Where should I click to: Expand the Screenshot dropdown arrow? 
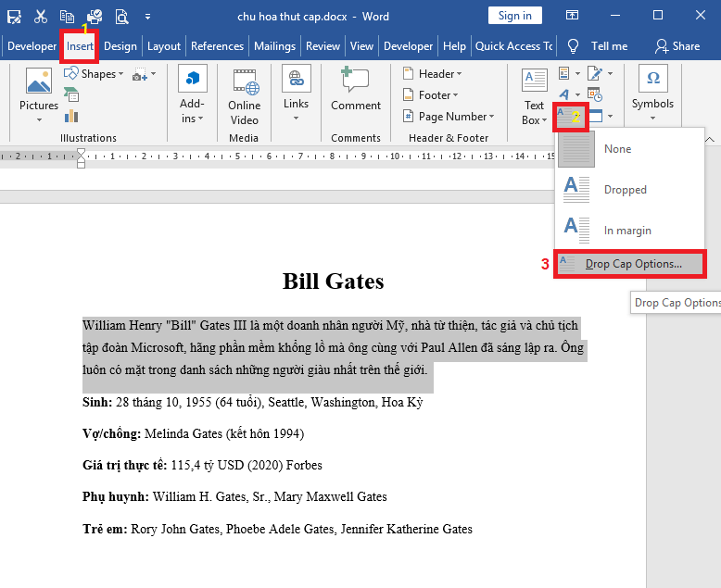tap(154, 73)
